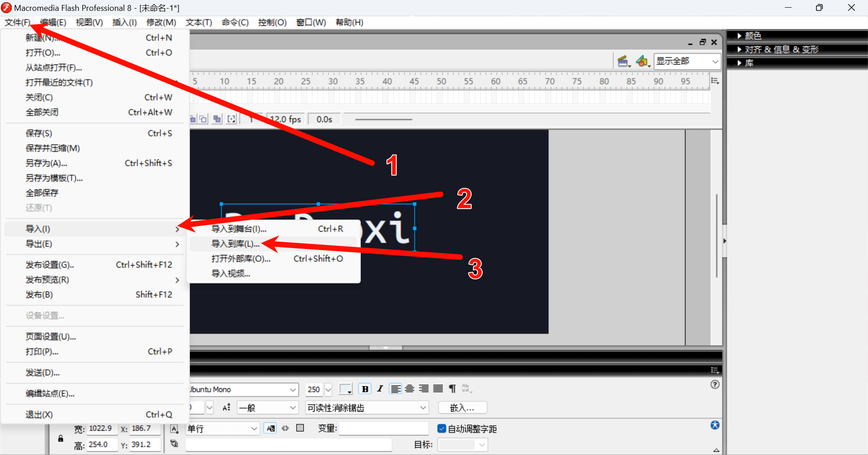This screenshot has width=868, height=455.
Task: Collapse properties panel with bottom-right arrow
Action: (x=717, y=450)
